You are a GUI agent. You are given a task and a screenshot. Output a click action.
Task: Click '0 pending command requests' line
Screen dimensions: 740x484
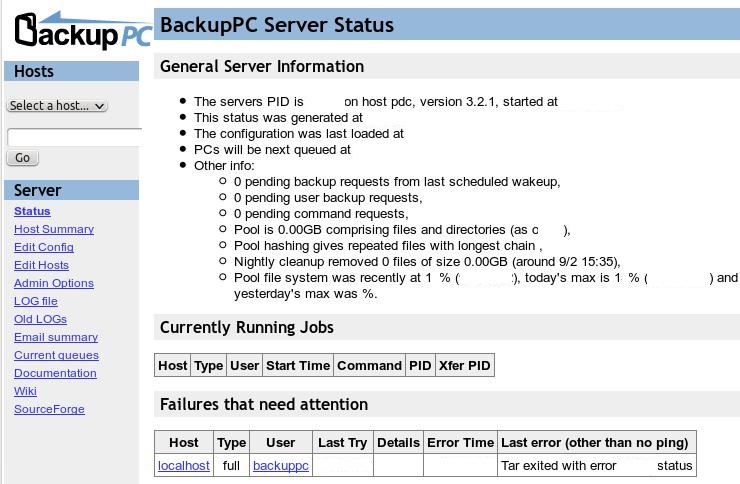click(321, 214)
